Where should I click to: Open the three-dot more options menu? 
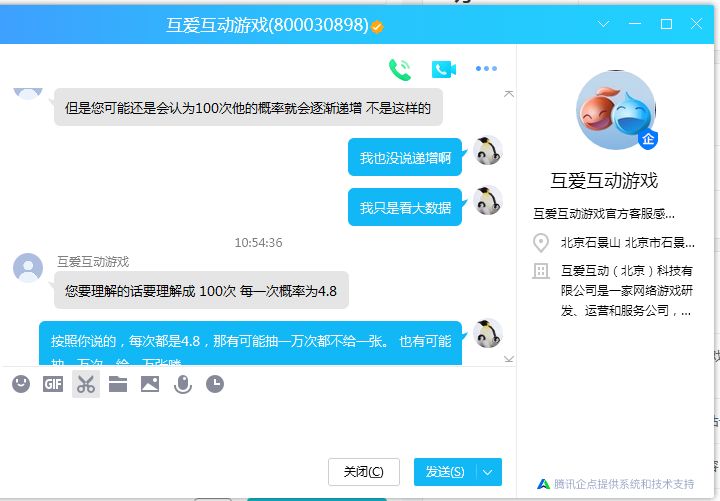(486, 68)
